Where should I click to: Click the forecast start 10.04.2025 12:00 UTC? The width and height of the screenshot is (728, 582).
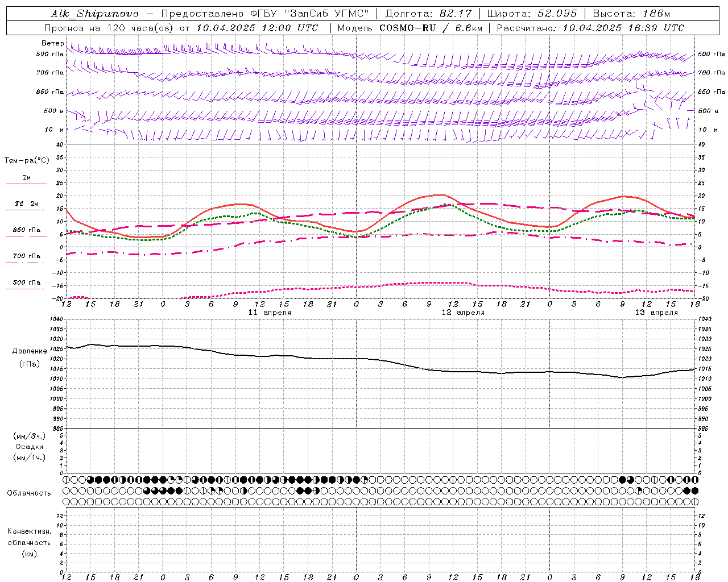[x=257, y=28]
